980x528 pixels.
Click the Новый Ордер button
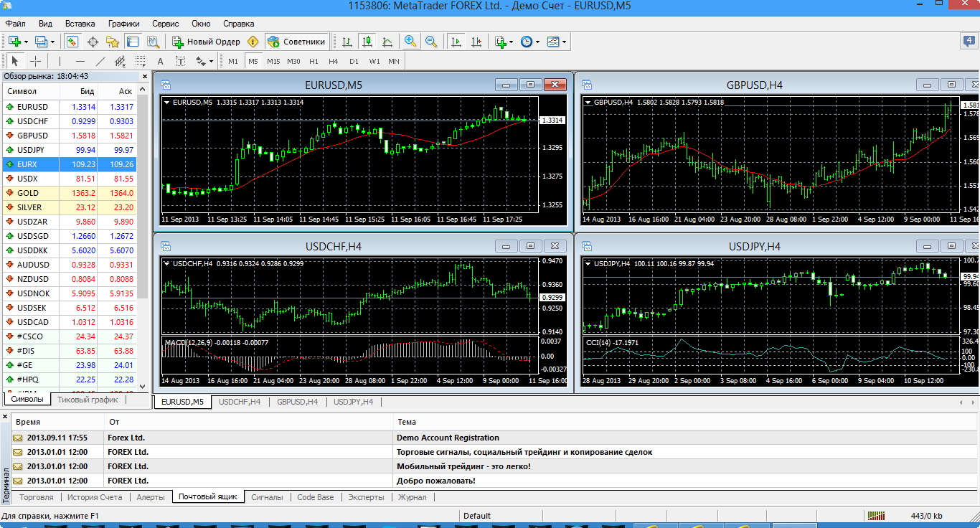206,42
